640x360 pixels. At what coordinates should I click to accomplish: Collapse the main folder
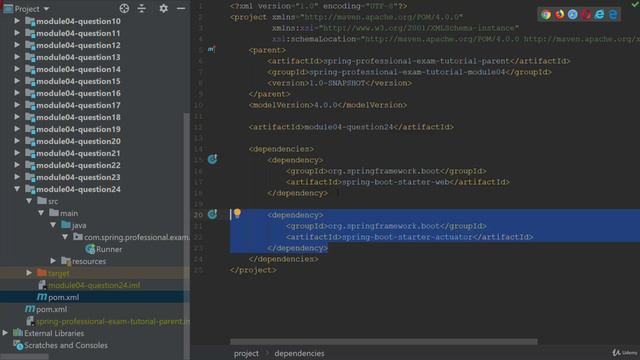41,213
